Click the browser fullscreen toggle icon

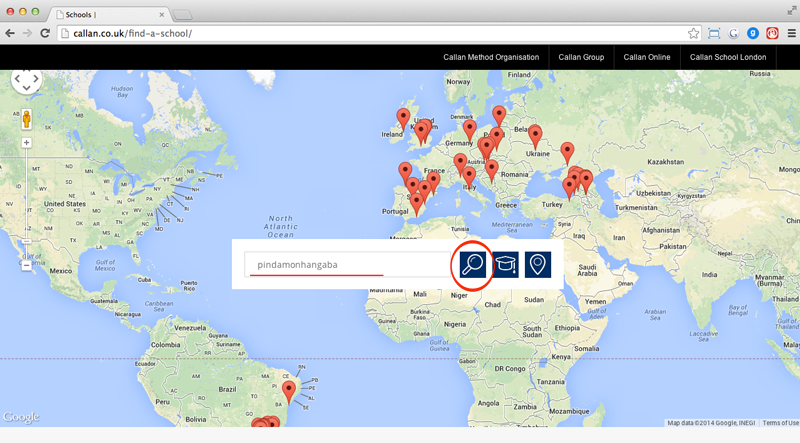click(791, 10)
